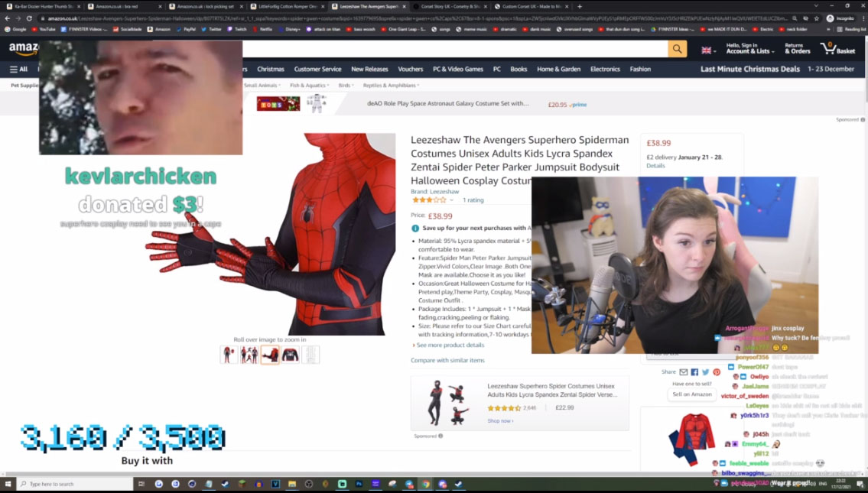Click the browser back arrow
Image resolution: width=868 pixels, height=493 pixels.
(x=7, y=18)
